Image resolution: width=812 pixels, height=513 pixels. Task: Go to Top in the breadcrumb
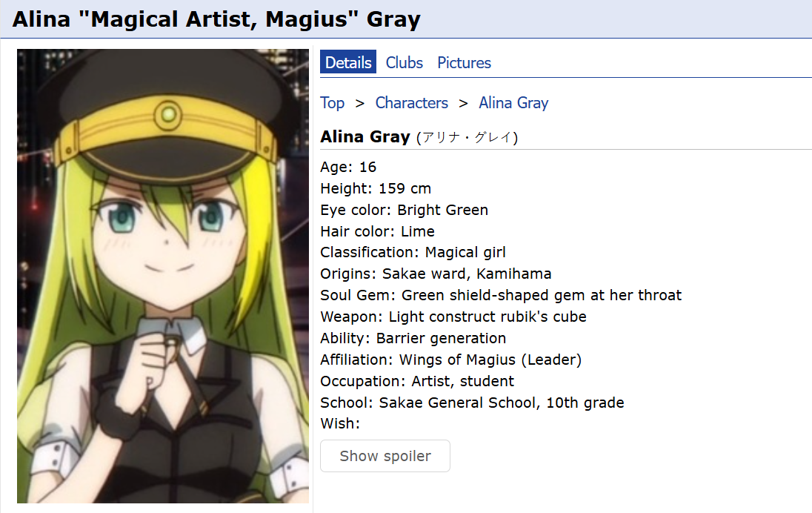point(333,103)
